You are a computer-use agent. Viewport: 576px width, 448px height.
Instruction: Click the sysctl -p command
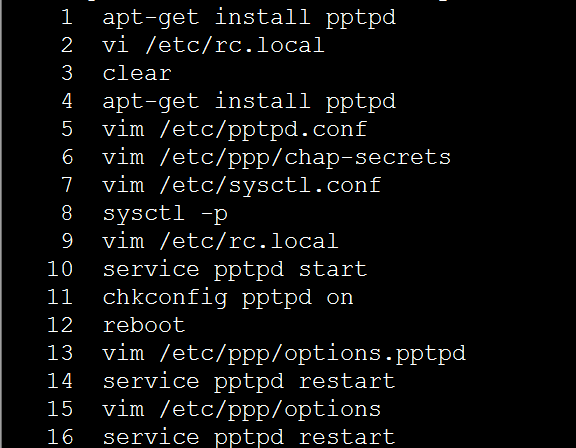pyautogui.click(x=165, y=214)
